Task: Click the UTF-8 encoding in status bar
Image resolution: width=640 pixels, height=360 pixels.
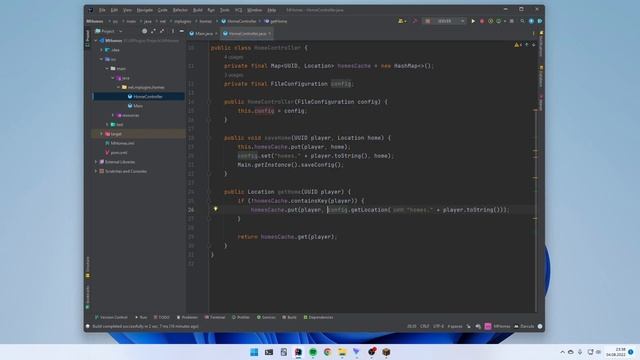Action: [438, 326]
